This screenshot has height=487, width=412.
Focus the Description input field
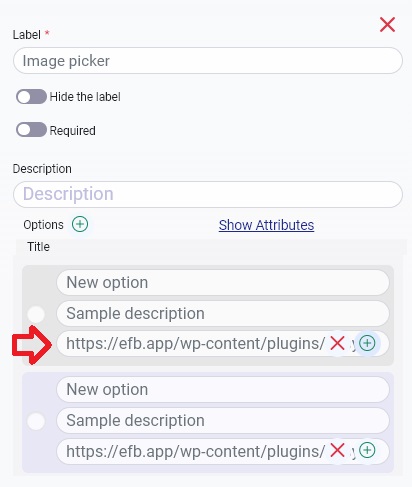click(208, 194)
